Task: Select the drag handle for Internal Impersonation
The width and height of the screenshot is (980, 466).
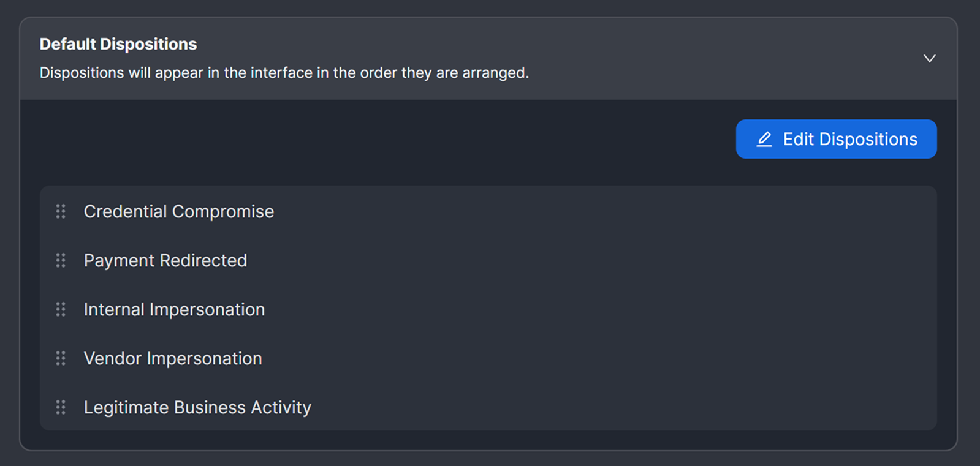Action: click(x=61, y=309)
